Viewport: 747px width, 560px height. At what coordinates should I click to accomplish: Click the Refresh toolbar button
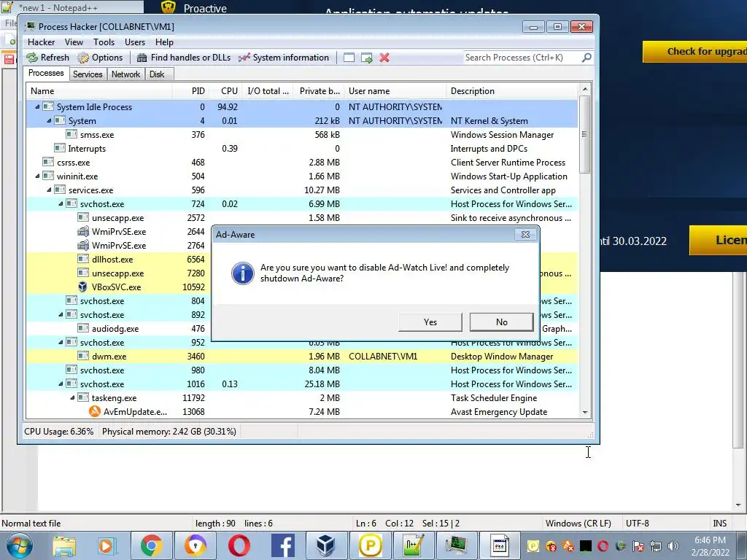tap(47, 58)
